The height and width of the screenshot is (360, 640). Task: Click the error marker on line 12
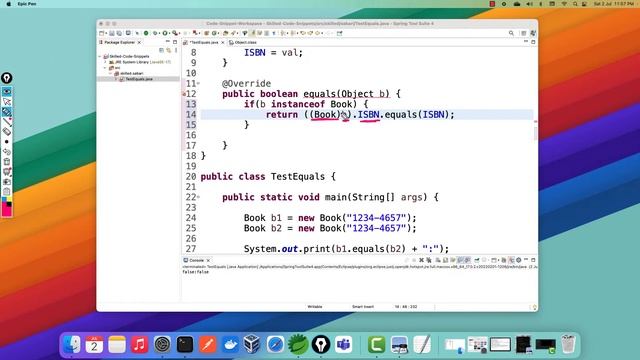click(184, 94)
